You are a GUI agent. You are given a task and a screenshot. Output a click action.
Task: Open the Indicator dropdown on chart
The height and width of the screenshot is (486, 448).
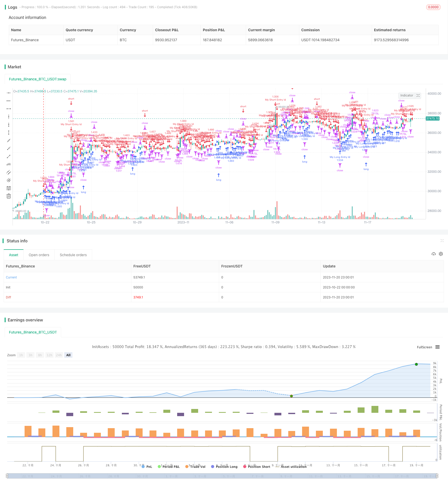407,95
